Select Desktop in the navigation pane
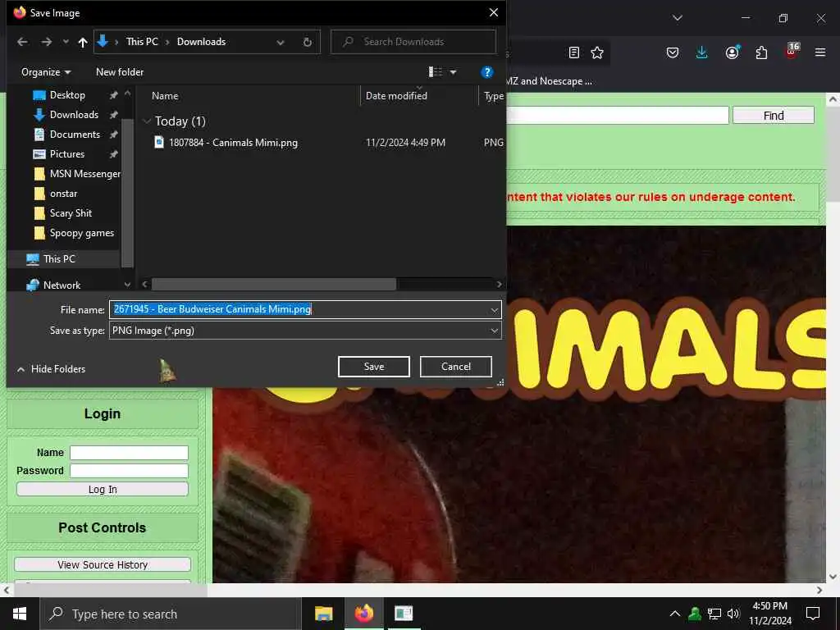This screenshot has height=630, width=840. click(x=67, y=95)
